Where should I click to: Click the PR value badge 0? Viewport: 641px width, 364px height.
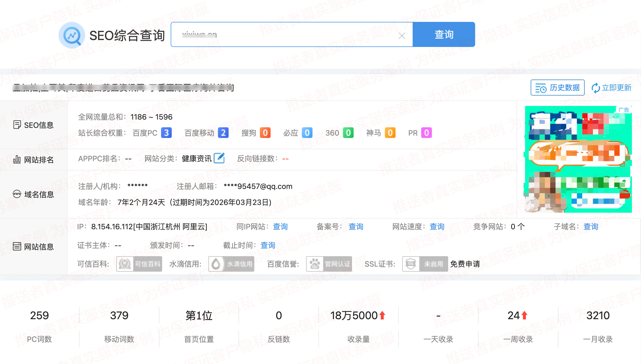(427, 133)
